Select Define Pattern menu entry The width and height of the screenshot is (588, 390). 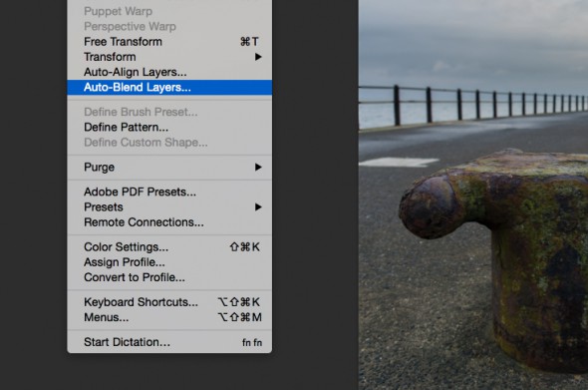tap(169, 128)
